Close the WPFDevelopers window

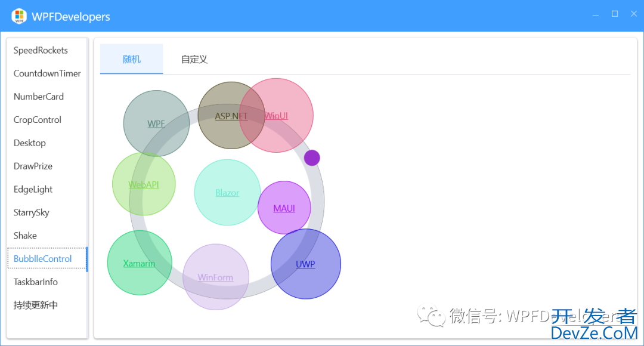(634, 14)
